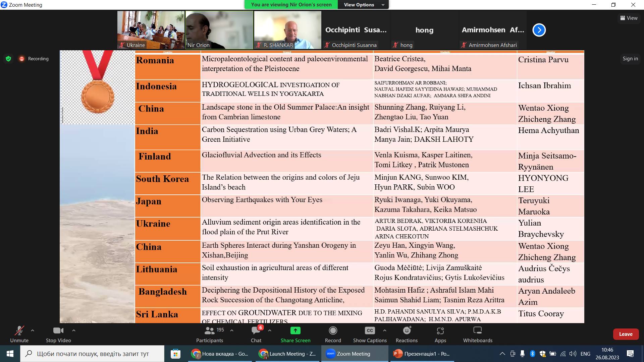Click the 'You are viewing Nir Orion's screen' banner
The image size is (644, 362).
point(291,5)
